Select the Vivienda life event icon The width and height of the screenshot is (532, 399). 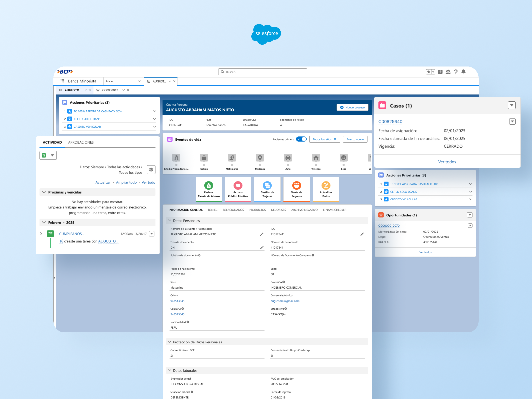click(316, 158)
